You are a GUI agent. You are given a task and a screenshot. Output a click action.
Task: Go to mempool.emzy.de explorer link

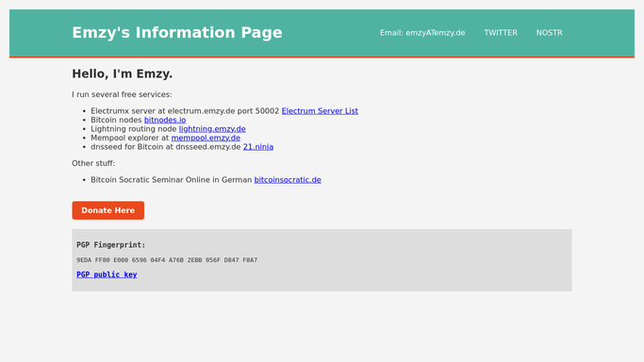(x=206, y=138)
